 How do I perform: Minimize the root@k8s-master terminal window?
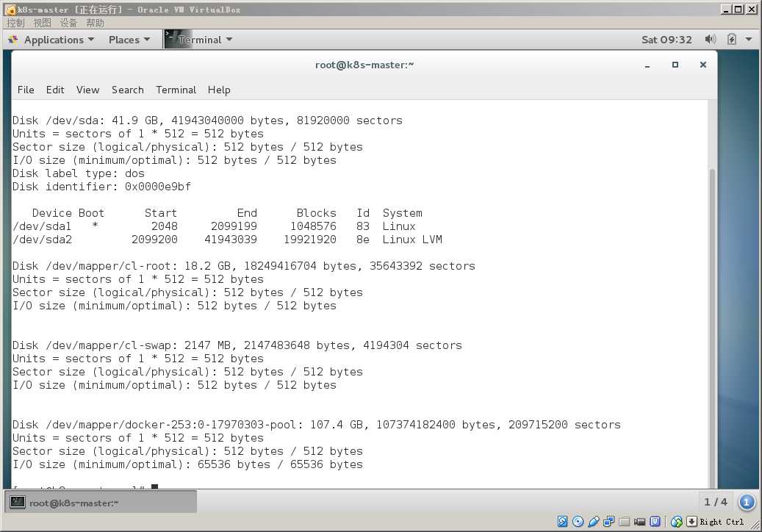[x=647, y=65]
